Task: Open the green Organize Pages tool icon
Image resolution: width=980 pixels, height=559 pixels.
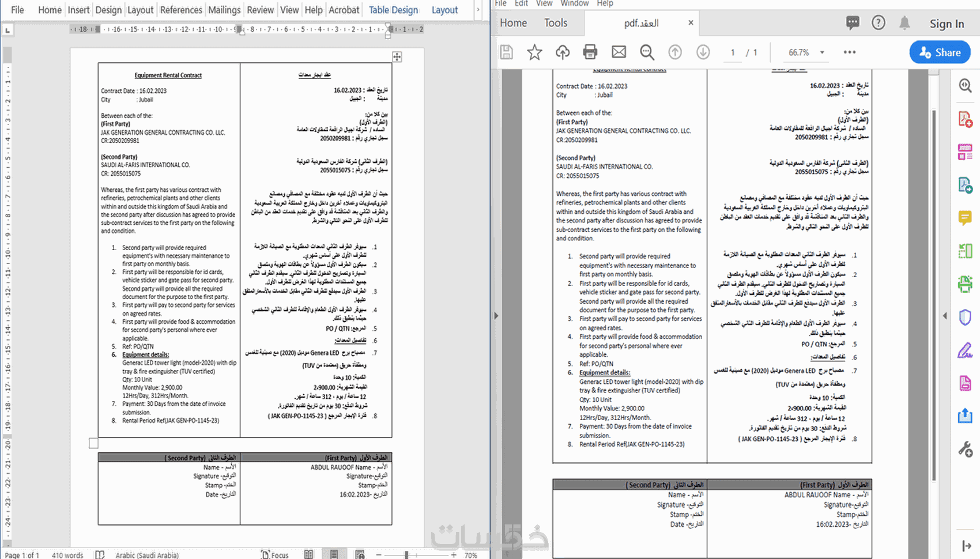Action: pos(965,251)
